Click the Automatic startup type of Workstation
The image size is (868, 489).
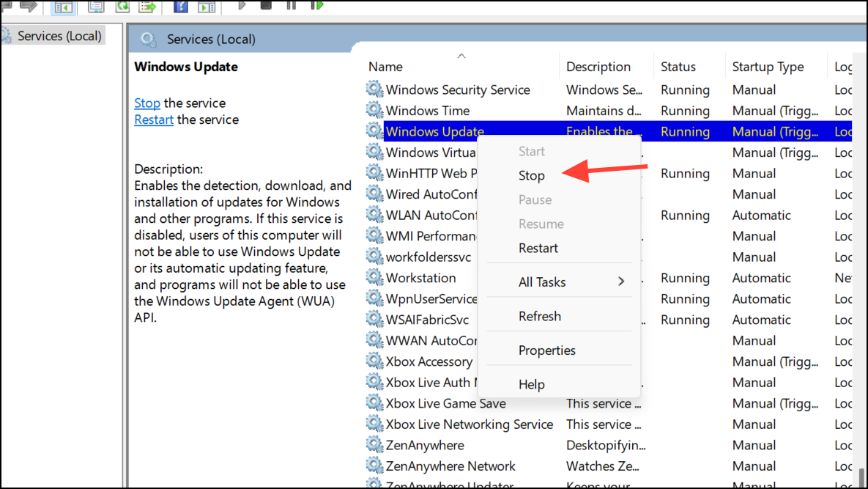click(x=761, y=278)
